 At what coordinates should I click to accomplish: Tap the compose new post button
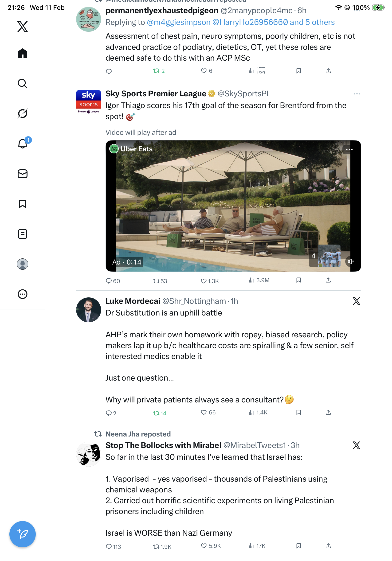(23, 534)
